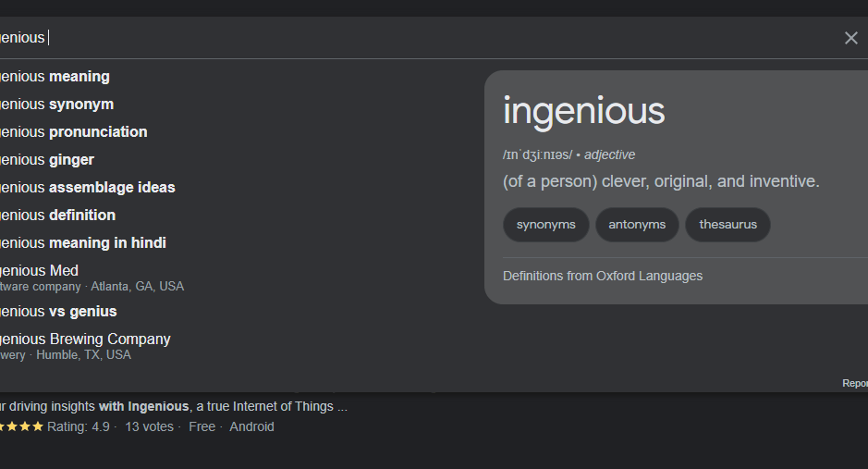Click Definitions from Oxford Languages link
The width and height of the screenshot is (868, 469).
coord(603,276)
